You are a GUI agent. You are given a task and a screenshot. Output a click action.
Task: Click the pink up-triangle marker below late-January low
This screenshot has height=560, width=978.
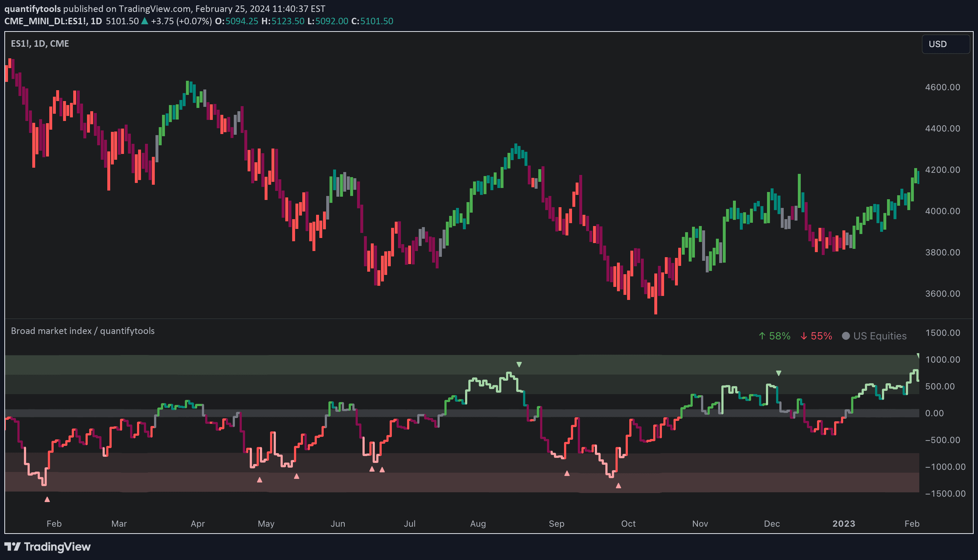pos(47,499)
